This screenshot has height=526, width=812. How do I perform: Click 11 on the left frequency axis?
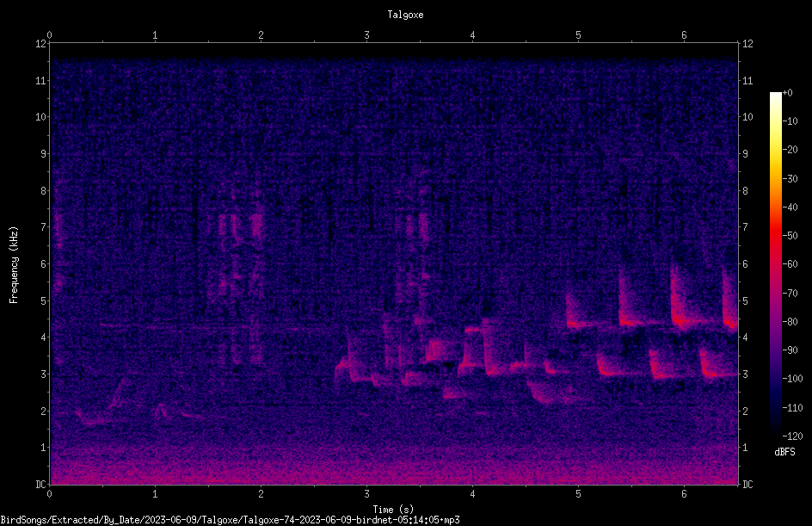pyautogui.click(x=40, y=80)
